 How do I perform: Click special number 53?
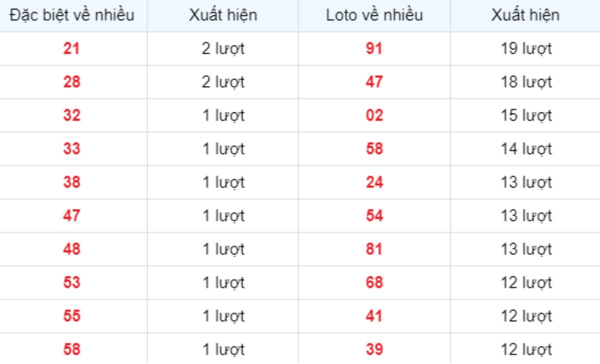coord(71,282)
